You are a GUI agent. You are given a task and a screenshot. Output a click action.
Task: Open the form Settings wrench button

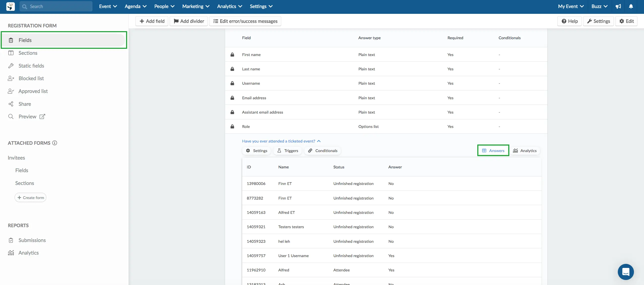pos(598,21)
